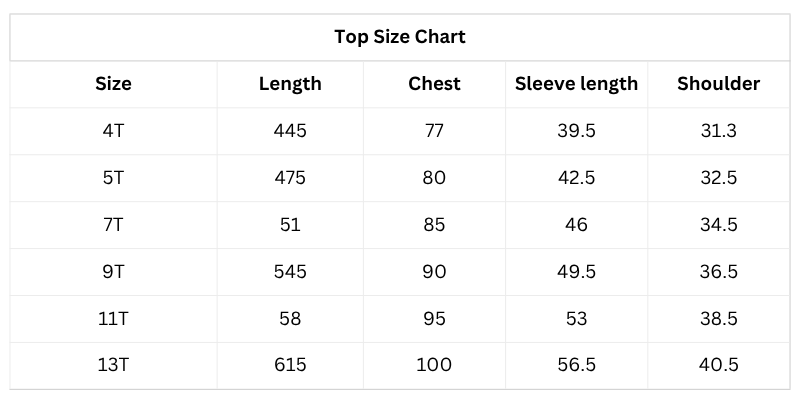Click the sleeve length value 46
Screen dimensions: 800x400
[x=576, y=225]
